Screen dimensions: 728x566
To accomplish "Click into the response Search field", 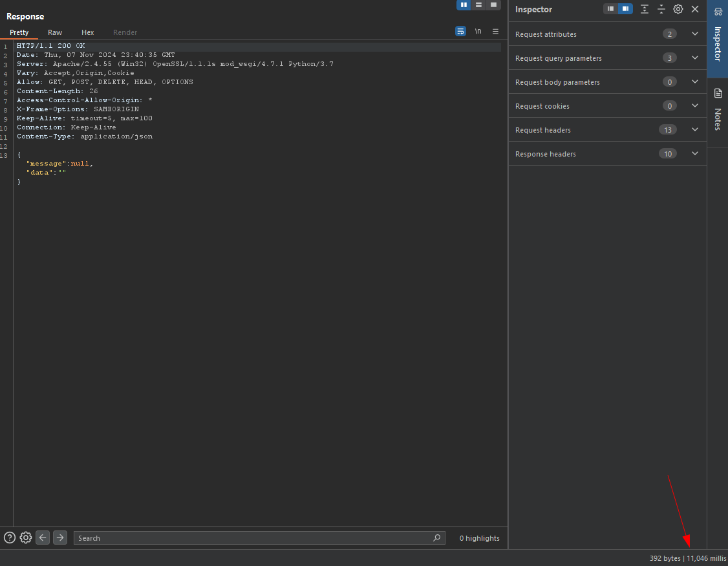I will (252, 538).
